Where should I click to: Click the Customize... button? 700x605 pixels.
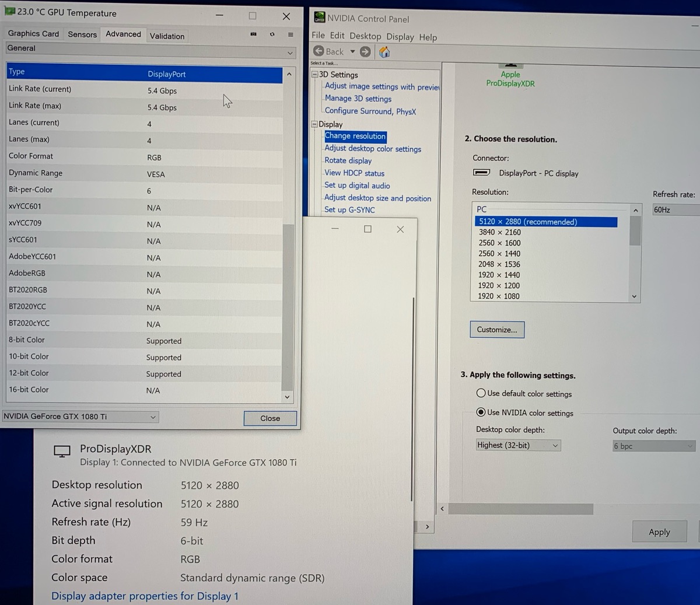point(497,330)
